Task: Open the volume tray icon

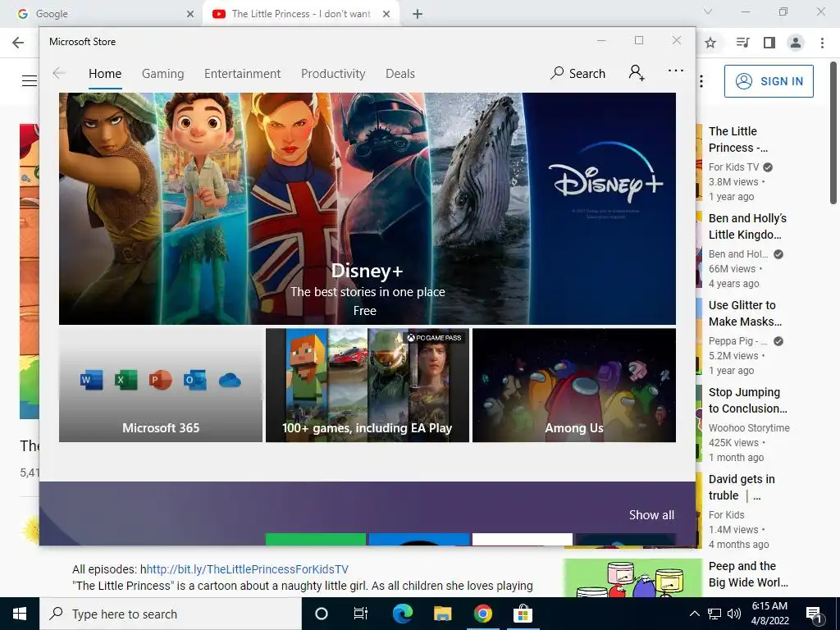Action: (734, 614)
